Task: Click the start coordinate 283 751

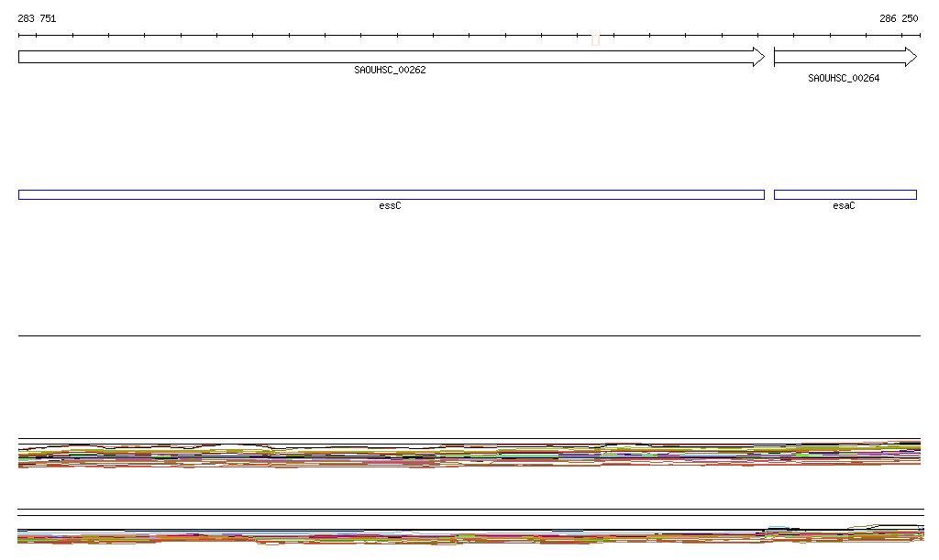Action: coord(37,18)
